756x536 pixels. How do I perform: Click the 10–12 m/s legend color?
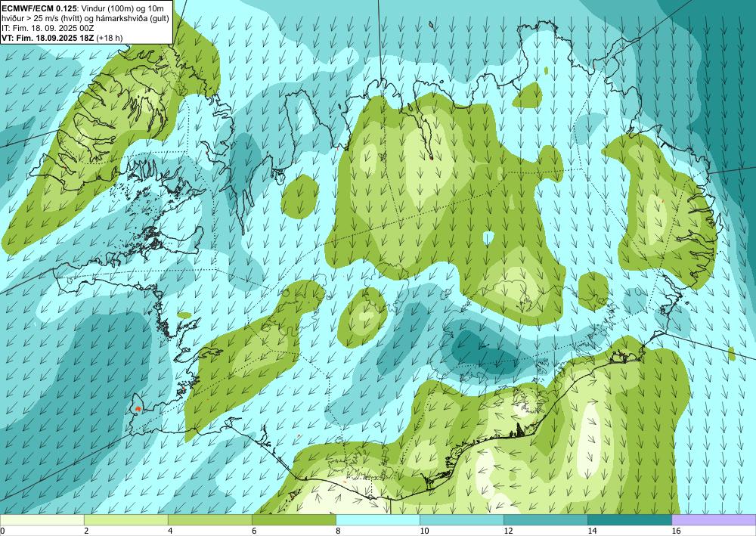(461, 520)
